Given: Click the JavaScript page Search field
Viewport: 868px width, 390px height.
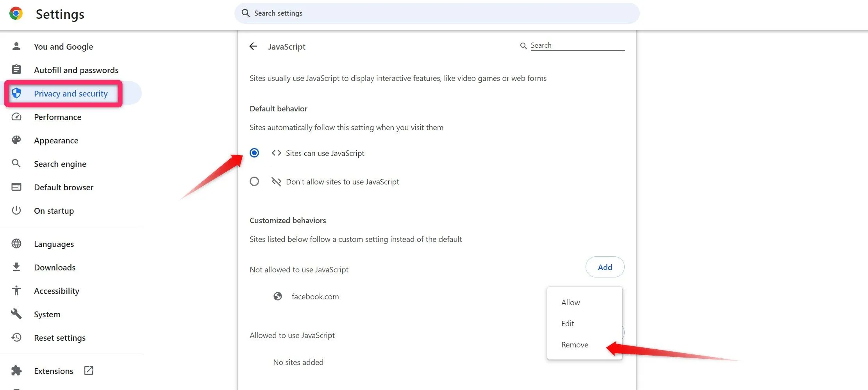Looking at the screenshot, I should pos(577,45).
